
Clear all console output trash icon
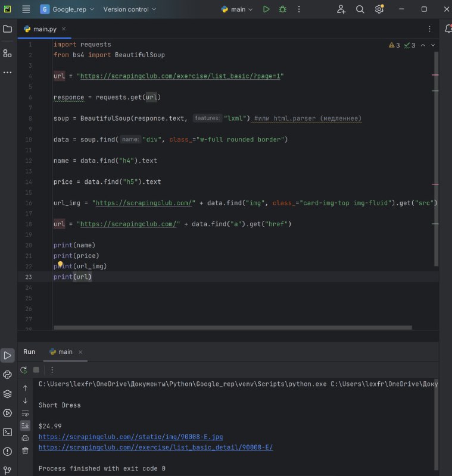coord(25,450)
